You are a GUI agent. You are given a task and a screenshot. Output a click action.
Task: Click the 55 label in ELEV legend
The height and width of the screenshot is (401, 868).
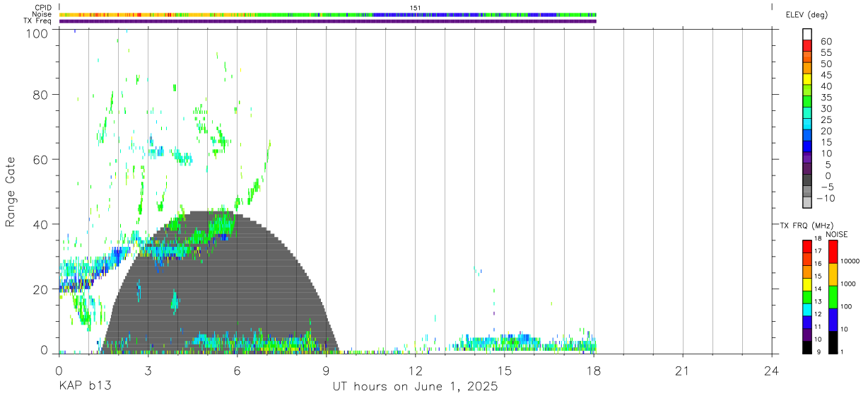pos(826,52)
